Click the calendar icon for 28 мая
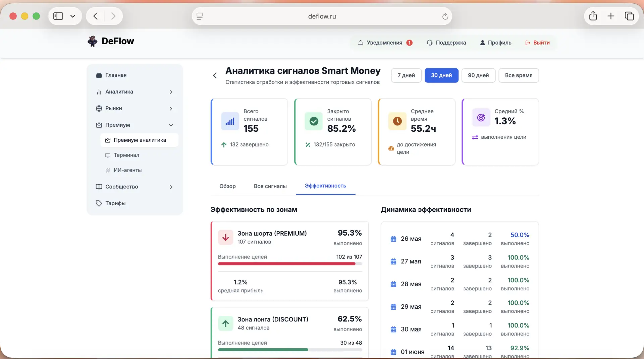Viewport: 644px width, 359px height. (393, 284)
